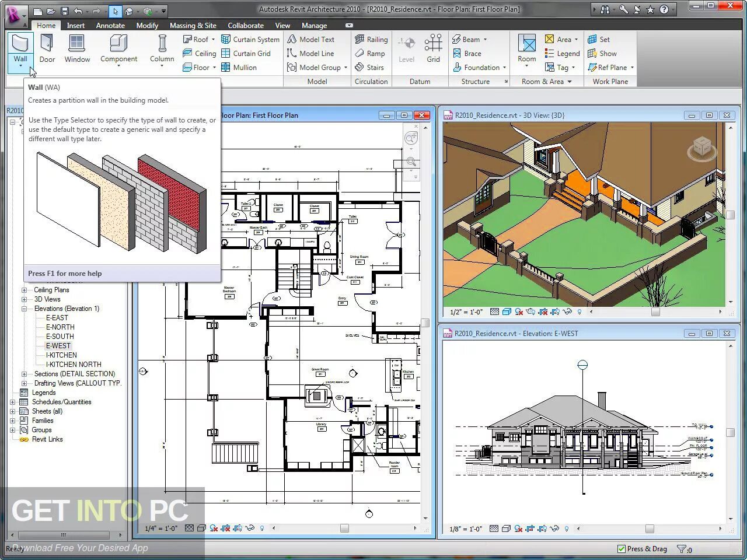Toggle reveal hidden elements in floor plan bar
Image resolution: width=747 pixels, height=560 pixels.
click(262, 528)
